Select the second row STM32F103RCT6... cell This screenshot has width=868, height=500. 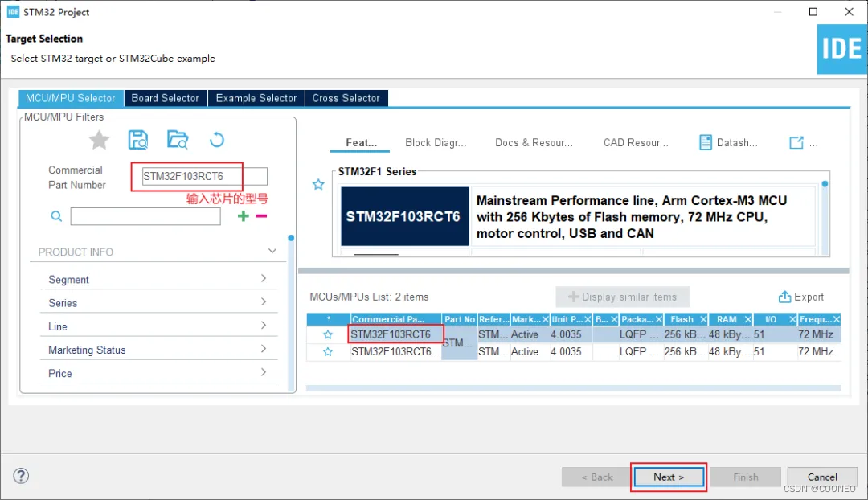[x=395, y=351]
